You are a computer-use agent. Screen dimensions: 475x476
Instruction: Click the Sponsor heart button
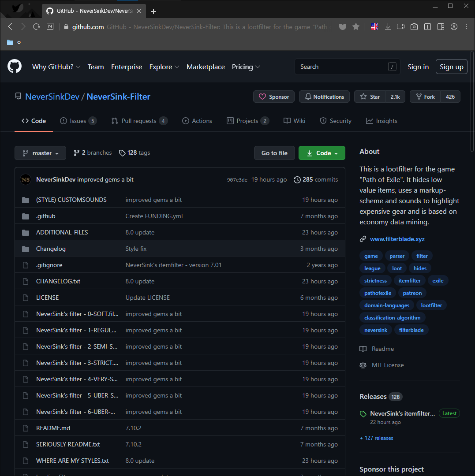coord(273,97)
